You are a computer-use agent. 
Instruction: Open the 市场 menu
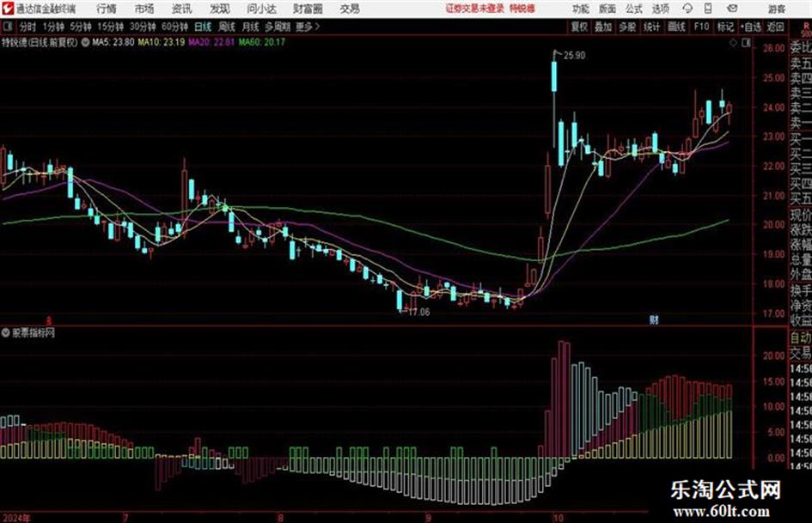(x=144, y=9)
